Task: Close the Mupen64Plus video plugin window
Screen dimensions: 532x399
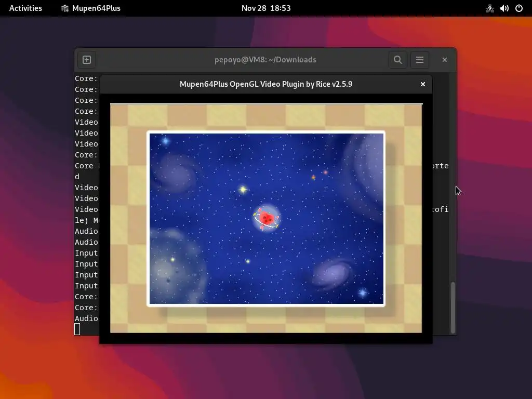Action: click(x=423, y=84)
